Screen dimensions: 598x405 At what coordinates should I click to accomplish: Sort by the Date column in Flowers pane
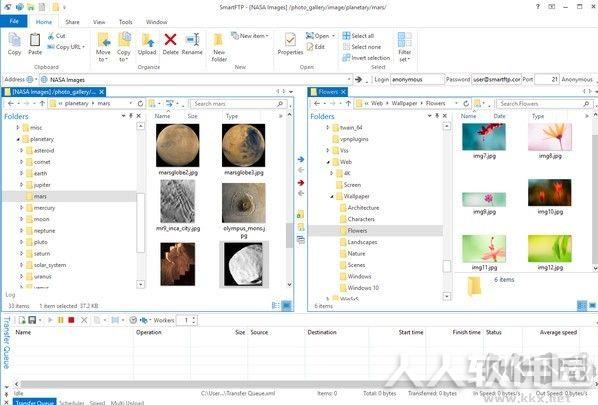pyautogui.click(x=499, y=116)
